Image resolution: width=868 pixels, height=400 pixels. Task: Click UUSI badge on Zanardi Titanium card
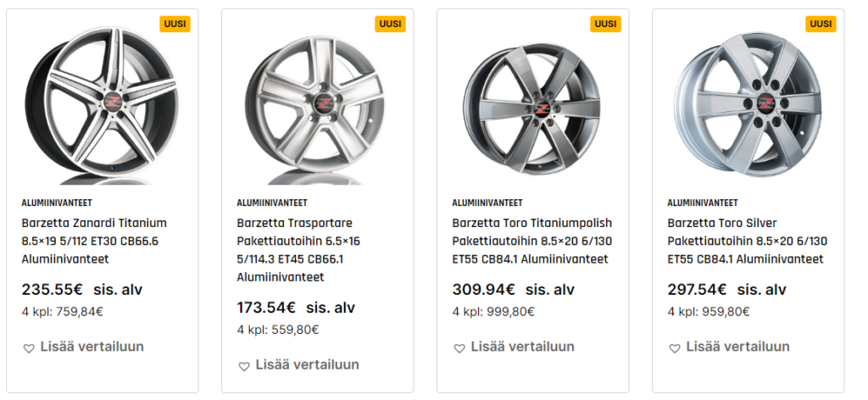point(175,24)
